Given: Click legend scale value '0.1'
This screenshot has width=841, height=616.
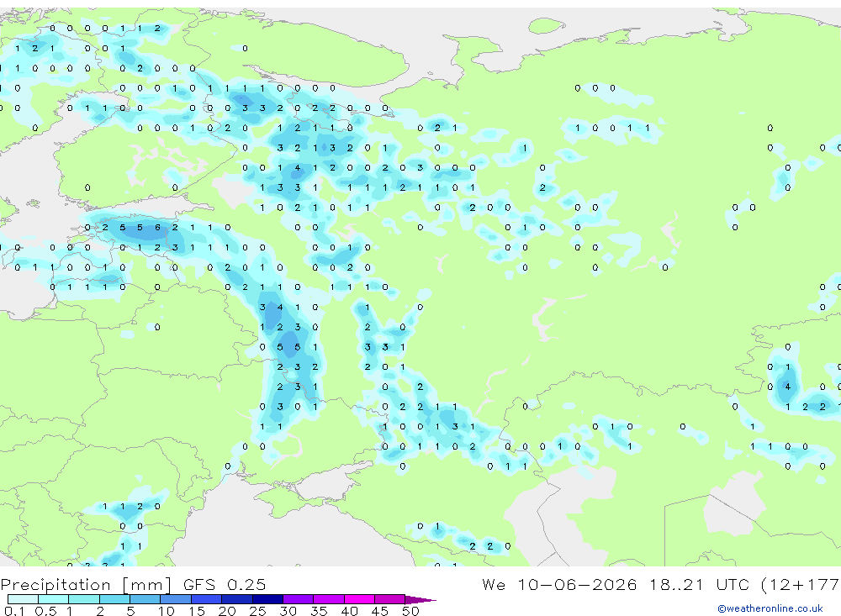Looking at the screenshot, I should click(14, 611).
